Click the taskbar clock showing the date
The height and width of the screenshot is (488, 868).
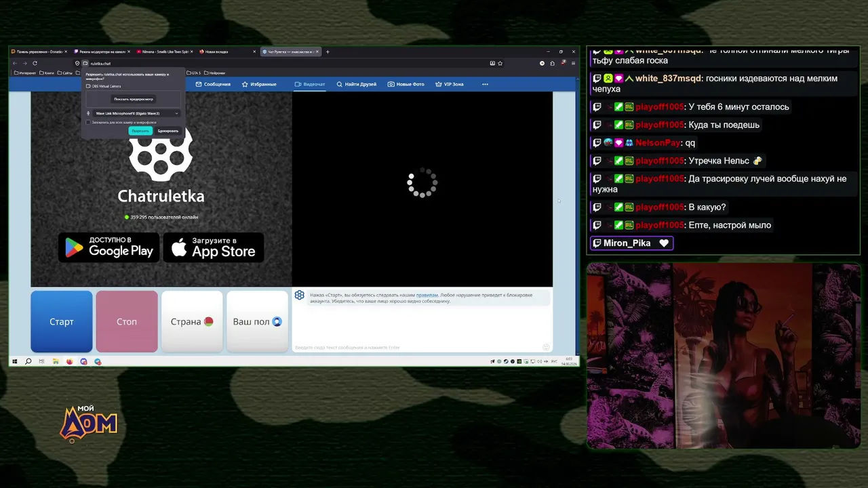[569, 361]
